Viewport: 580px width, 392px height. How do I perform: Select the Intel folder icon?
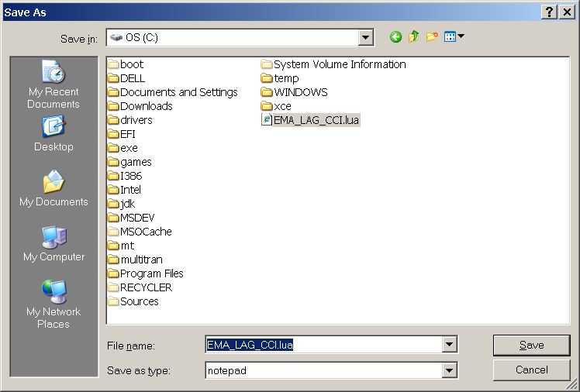point(113,190)
